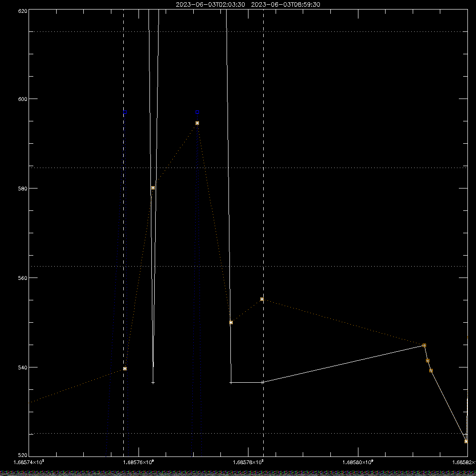Select the orange peak marker near 595

tap(198, 123)
